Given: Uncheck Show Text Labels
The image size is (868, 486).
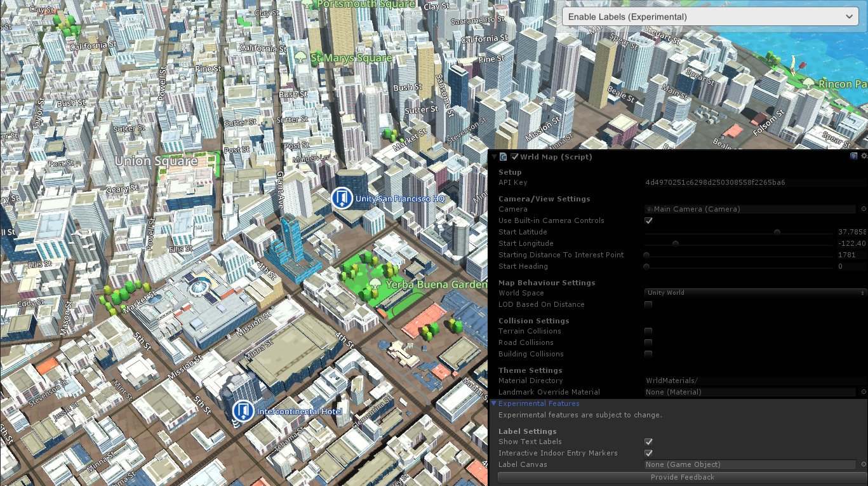Looking at the screenshot, I should tap(648, 442).
